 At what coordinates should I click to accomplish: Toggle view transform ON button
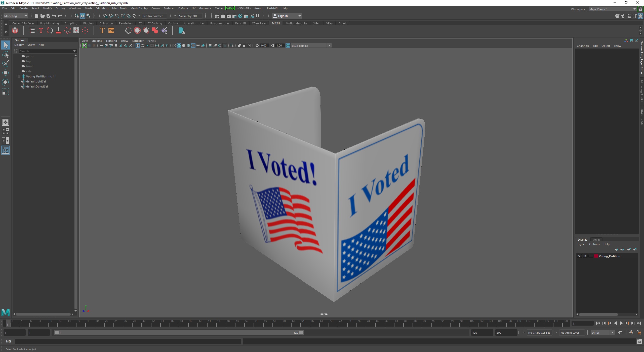pyautogui.click(x=288, y=46)
